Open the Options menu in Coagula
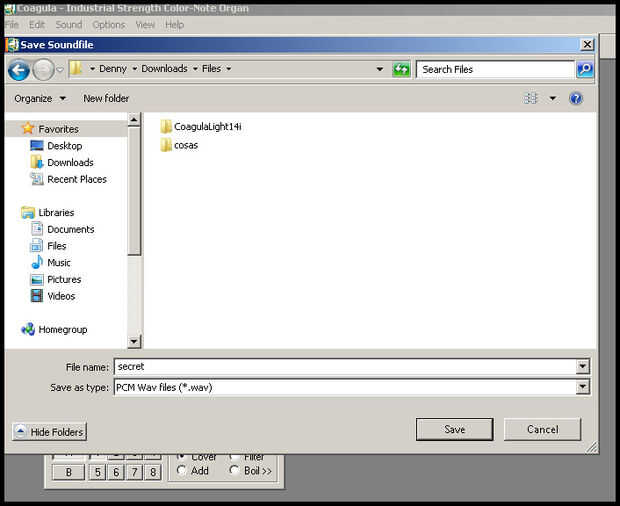Screen dimensions: 620x506 click(109, 25)
